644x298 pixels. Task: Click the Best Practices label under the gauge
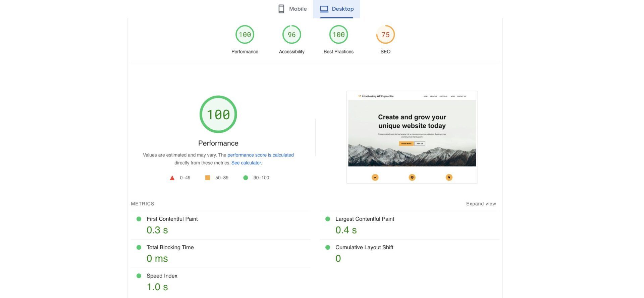point(338,52)
